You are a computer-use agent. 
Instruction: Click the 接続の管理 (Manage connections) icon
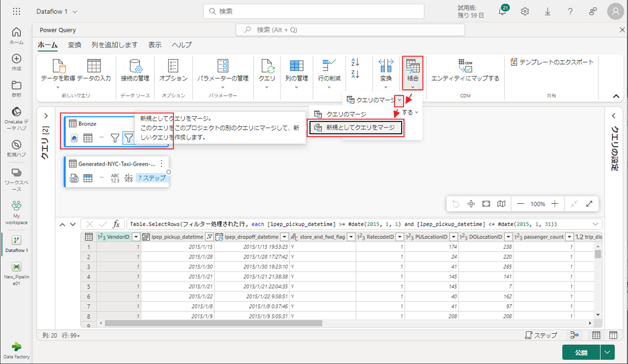[x=135, y=67]
